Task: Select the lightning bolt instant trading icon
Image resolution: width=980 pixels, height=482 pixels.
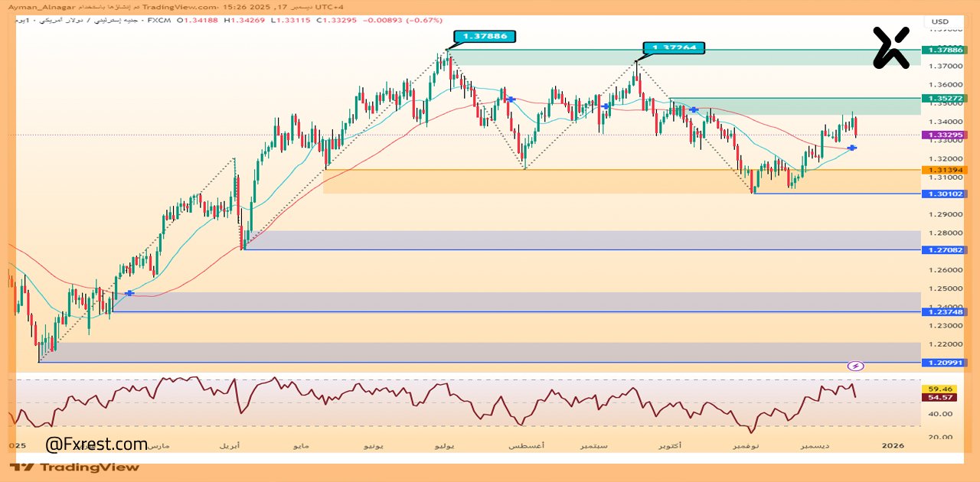Action: 855,366
